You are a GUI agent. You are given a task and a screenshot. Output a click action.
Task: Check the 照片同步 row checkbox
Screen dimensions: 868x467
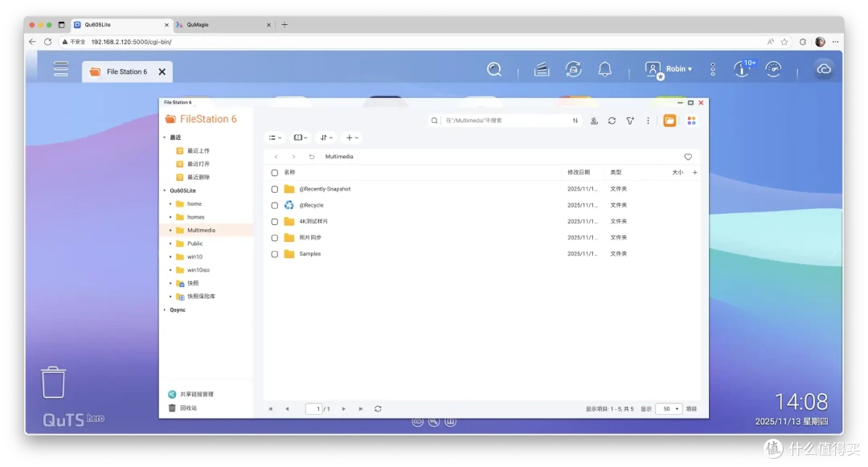click(275, 238)
